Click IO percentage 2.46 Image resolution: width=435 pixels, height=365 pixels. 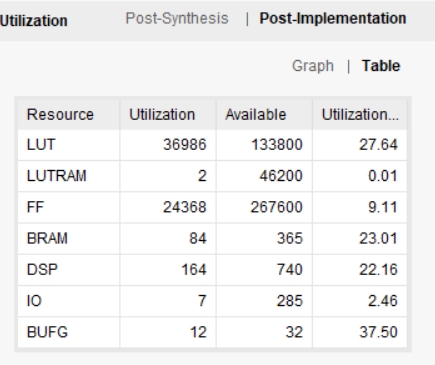pos(383,301)
